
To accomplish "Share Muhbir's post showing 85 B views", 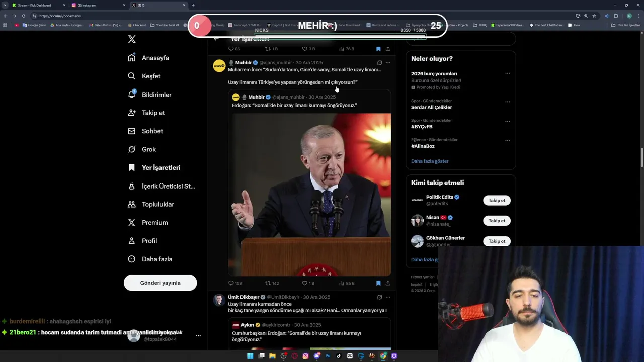I will click(x=388, y=283).
